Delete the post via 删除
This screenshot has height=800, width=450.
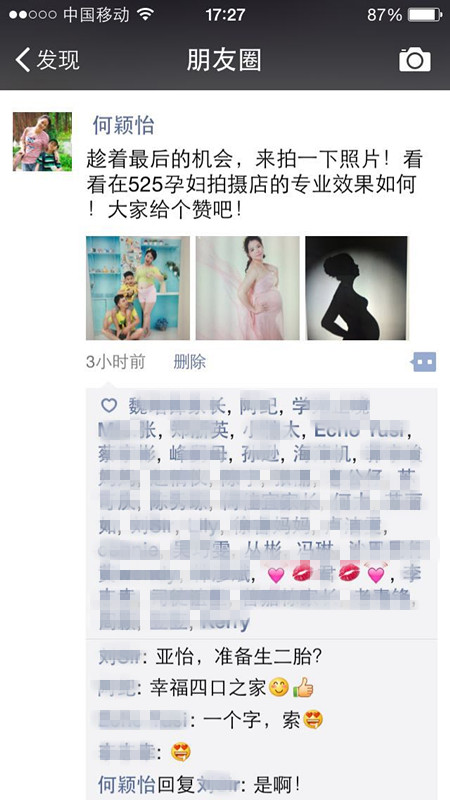pos(190,362)
